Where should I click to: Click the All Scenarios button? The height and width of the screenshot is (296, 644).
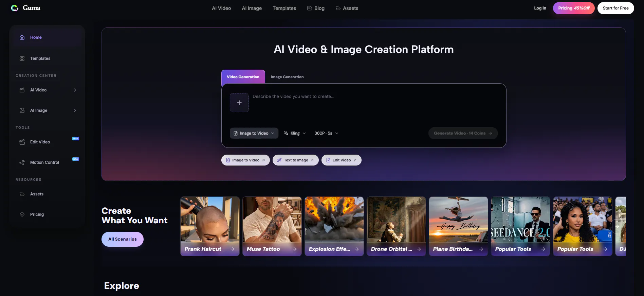pyautogui.click(x=123, y=239)
